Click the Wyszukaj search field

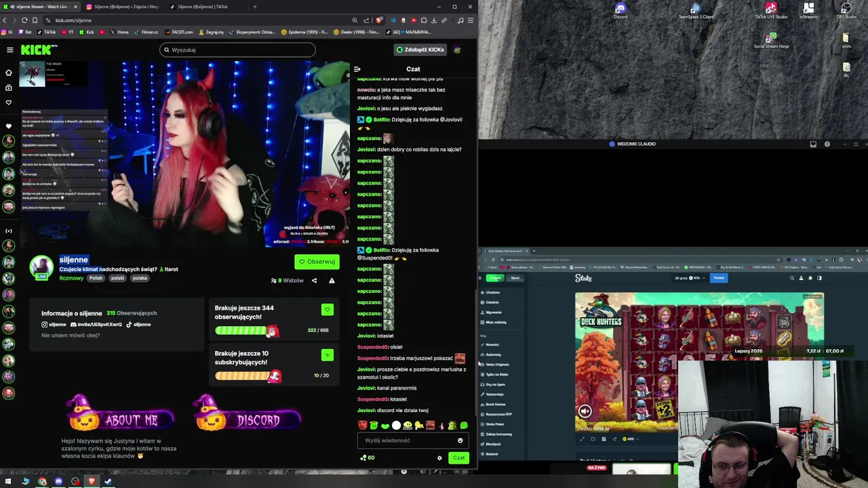tap(237, 49)
